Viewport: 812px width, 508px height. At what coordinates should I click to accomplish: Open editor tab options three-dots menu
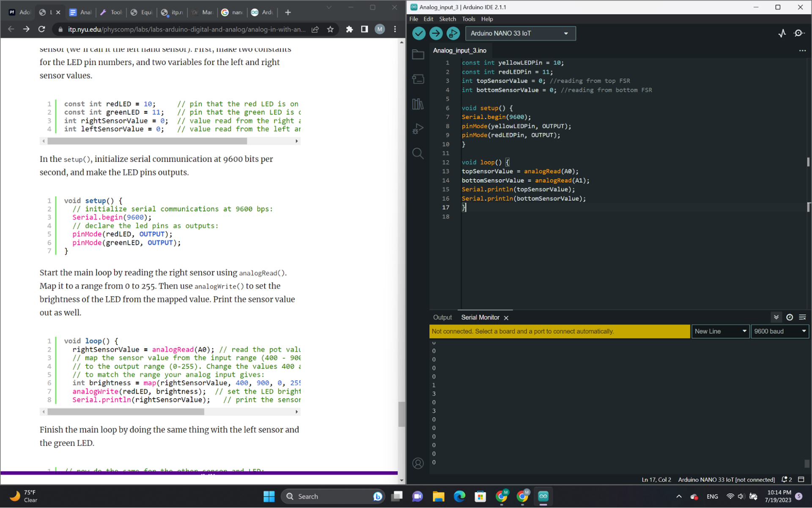(x=802, y=50)
